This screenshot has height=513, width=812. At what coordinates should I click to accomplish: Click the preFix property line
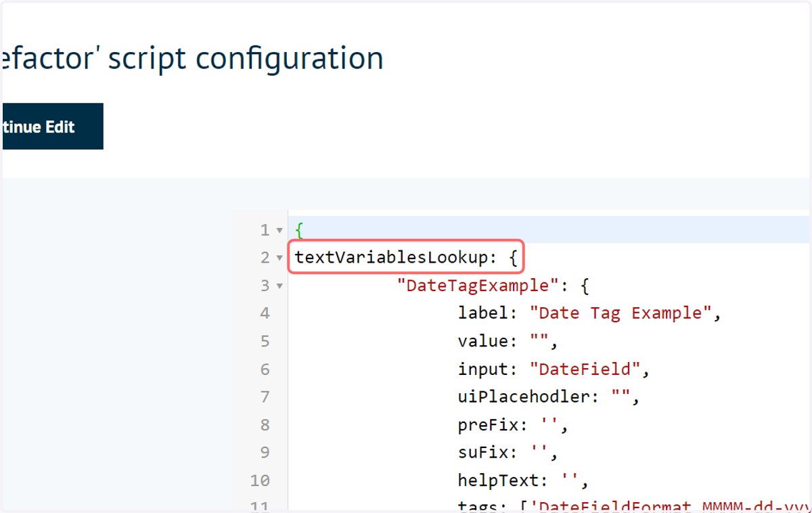click(x=513, y=424)
